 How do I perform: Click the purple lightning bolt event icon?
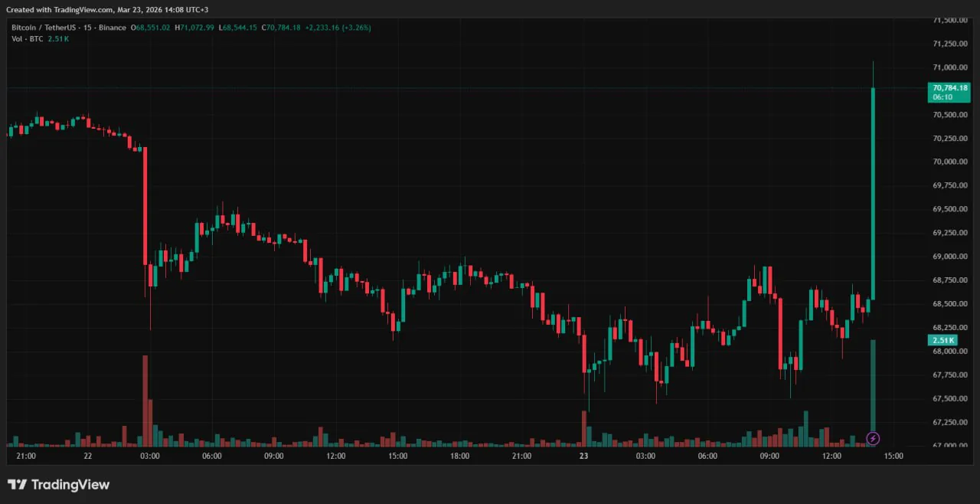pyautogui.click(x=873, y=438)
